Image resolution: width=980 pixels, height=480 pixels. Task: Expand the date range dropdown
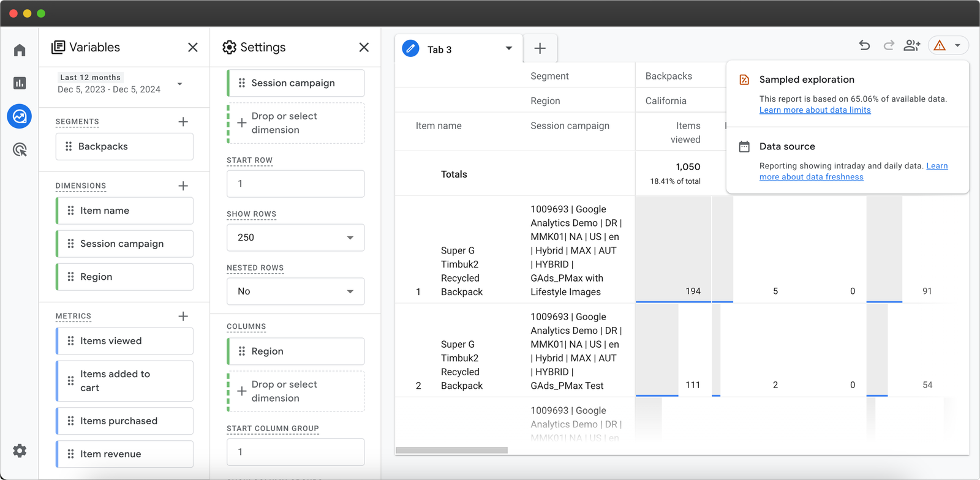(179, 84)
